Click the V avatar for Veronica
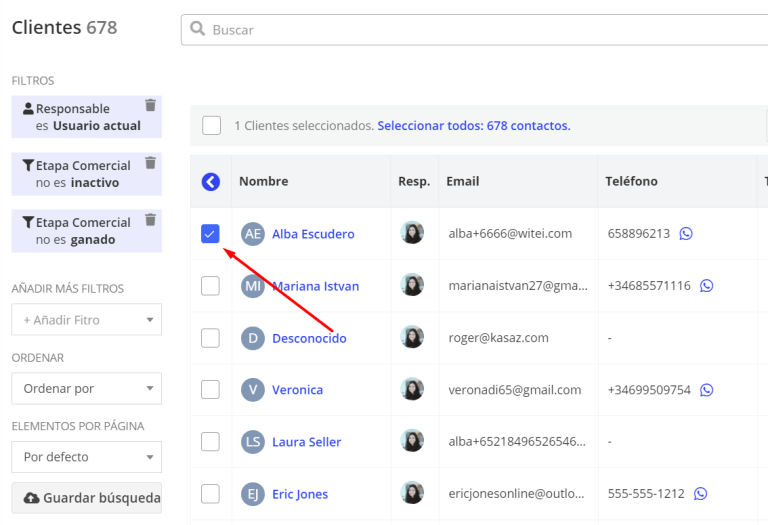This screenshot has height=525, width=768. point(253,390)
